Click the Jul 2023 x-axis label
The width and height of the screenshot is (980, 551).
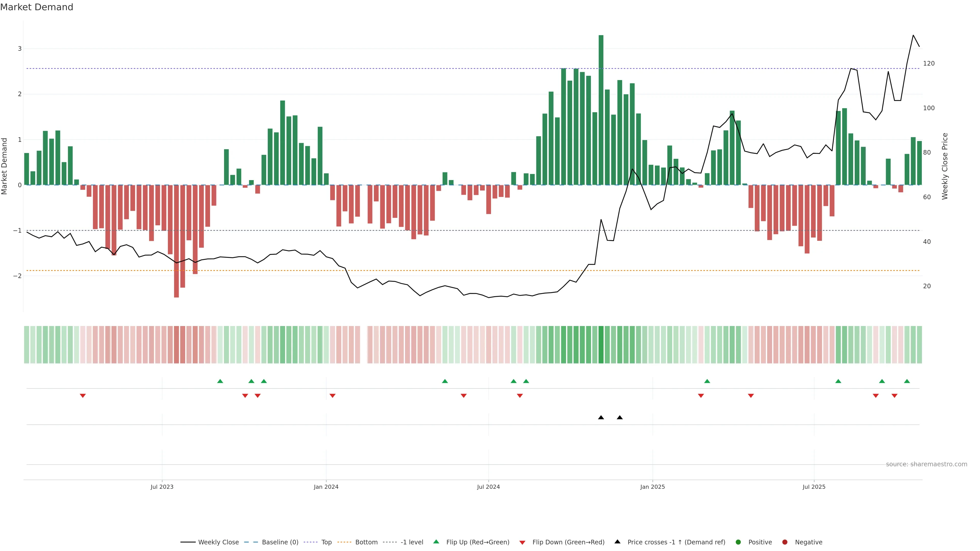coord(162,487)
